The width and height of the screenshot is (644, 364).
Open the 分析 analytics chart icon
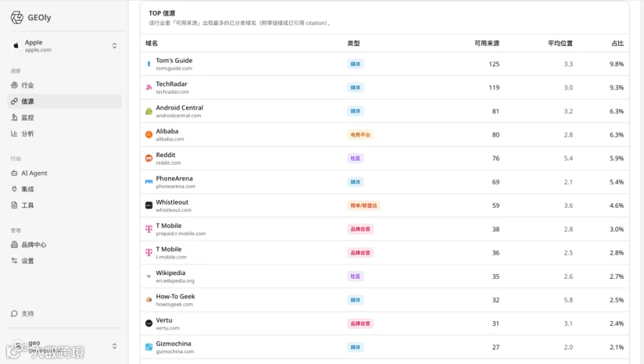pyautogui.click(x=14, y=133)
